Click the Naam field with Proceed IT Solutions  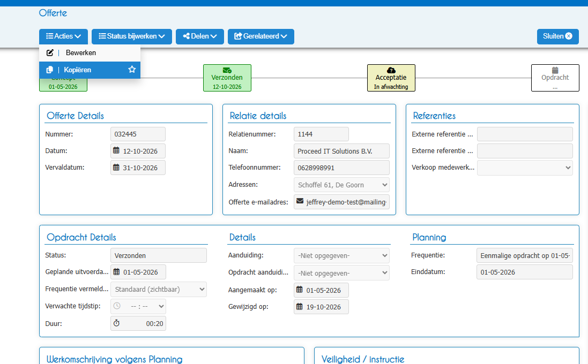coord(341,151)
